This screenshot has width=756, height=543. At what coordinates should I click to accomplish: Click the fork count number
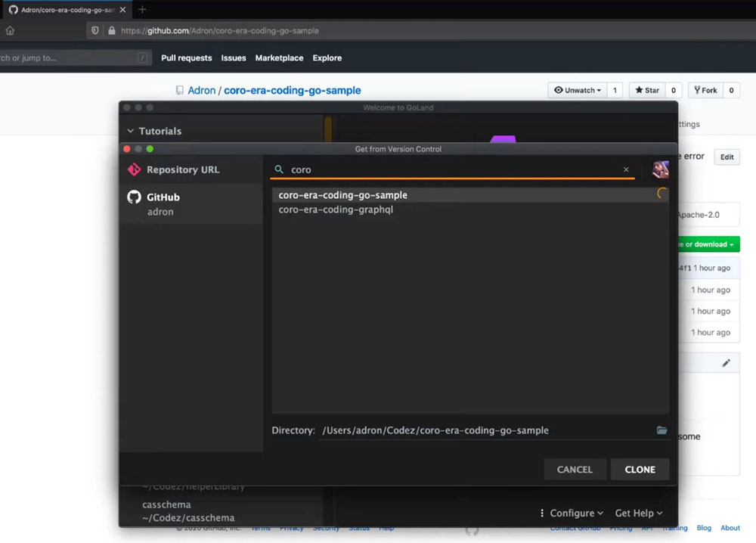tap(731, 90)
